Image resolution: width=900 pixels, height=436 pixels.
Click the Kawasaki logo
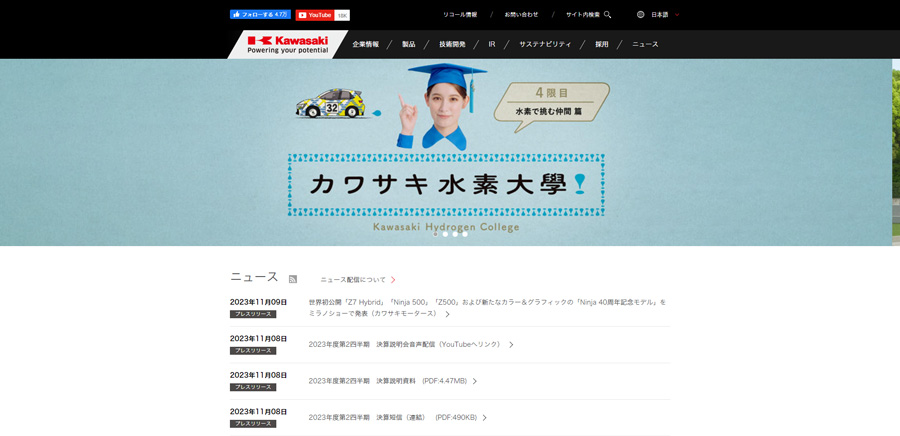click(288, 45)
